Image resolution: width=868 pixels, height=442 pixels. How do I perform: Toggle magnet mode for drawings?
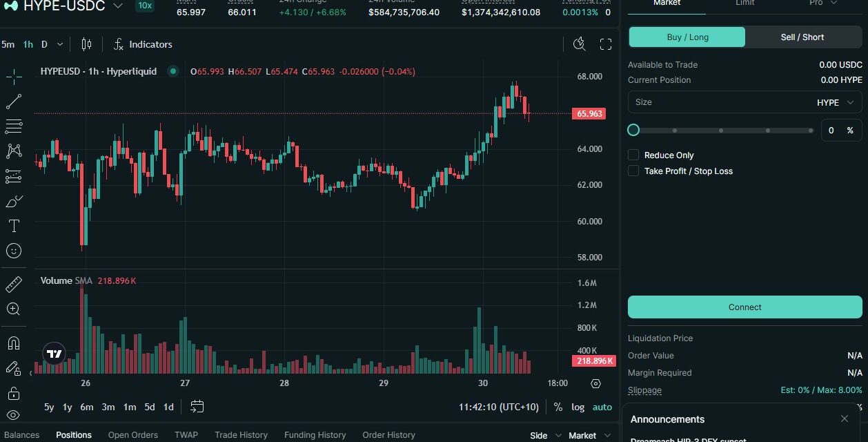point(14,343)
